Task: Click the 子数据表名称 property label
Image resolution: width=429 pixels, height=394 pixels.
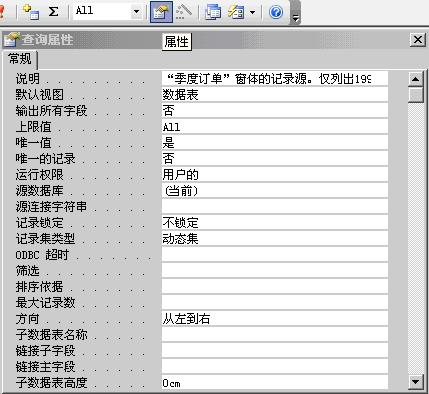Action: click(51, 335)
